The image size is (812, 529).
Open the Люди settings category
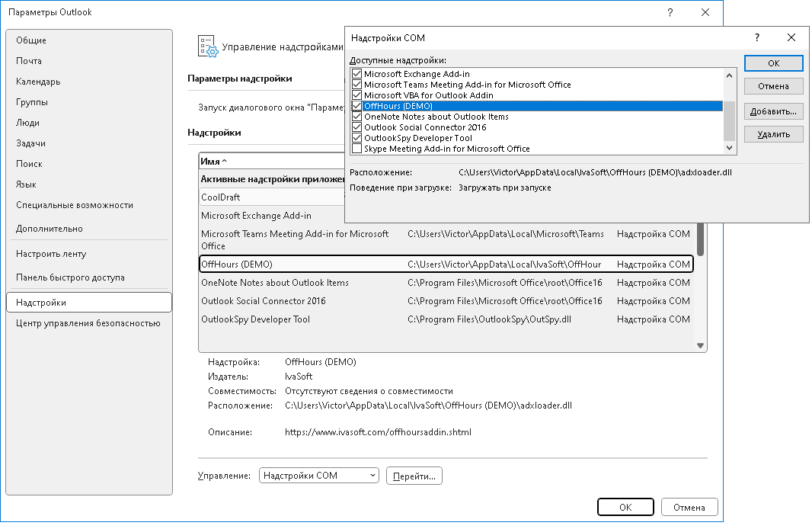coord(89,123)
